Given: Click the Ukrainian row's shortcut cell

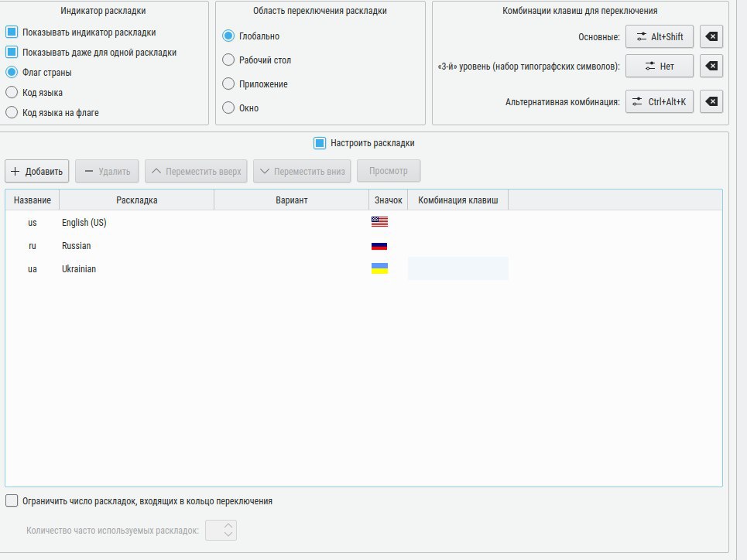Looking at the screenshot, I should pyautogui.click(x=457, y=268).
